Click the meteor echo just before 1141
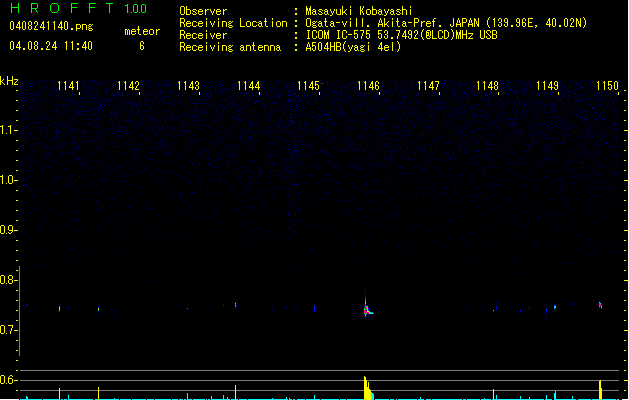The image size is (629, 400). (59, 308)
